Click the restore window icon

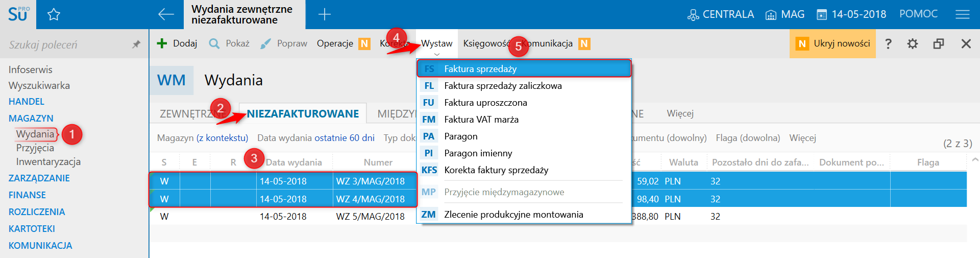pos(939,43)
